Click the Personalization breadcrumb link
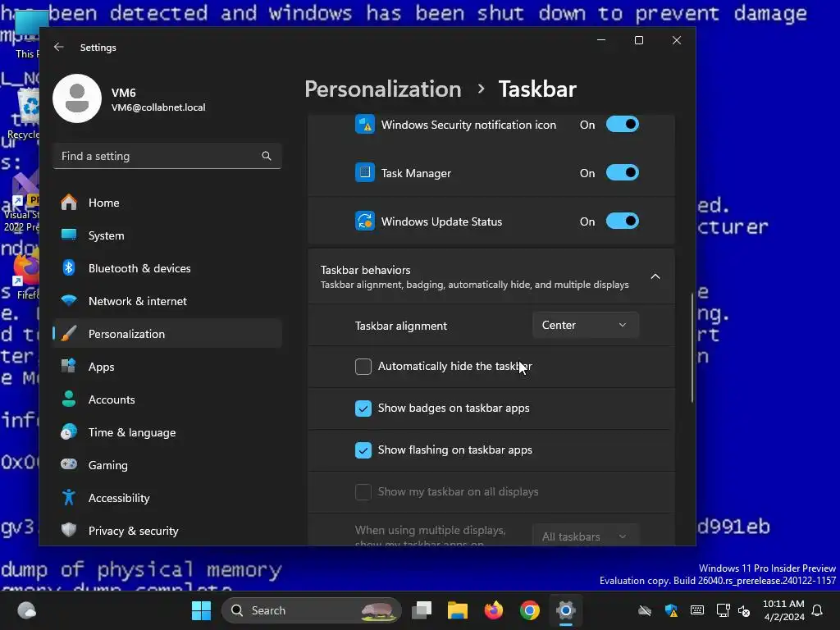Screen dimensions: 840x630 [382, 89]
